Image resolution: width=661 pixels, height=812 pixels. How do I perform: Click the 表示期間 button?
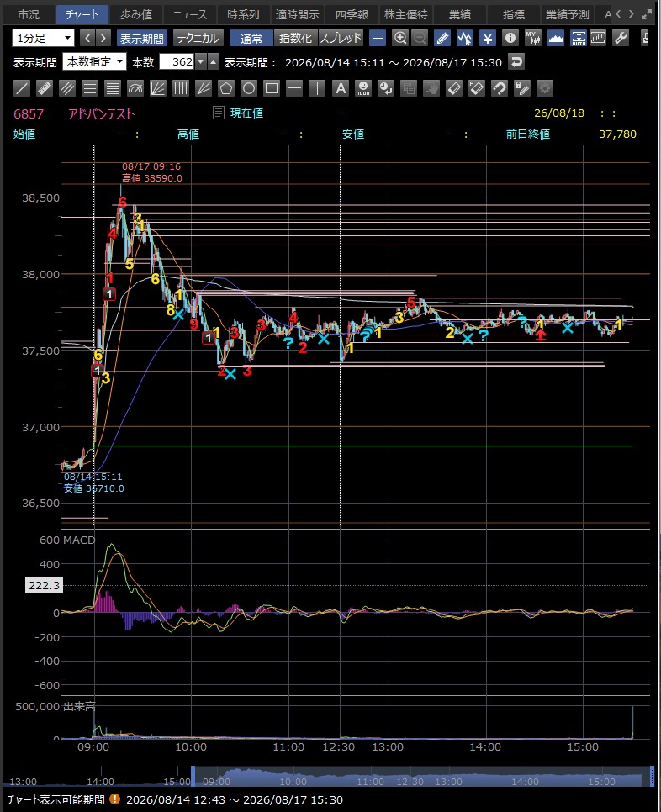142,39
